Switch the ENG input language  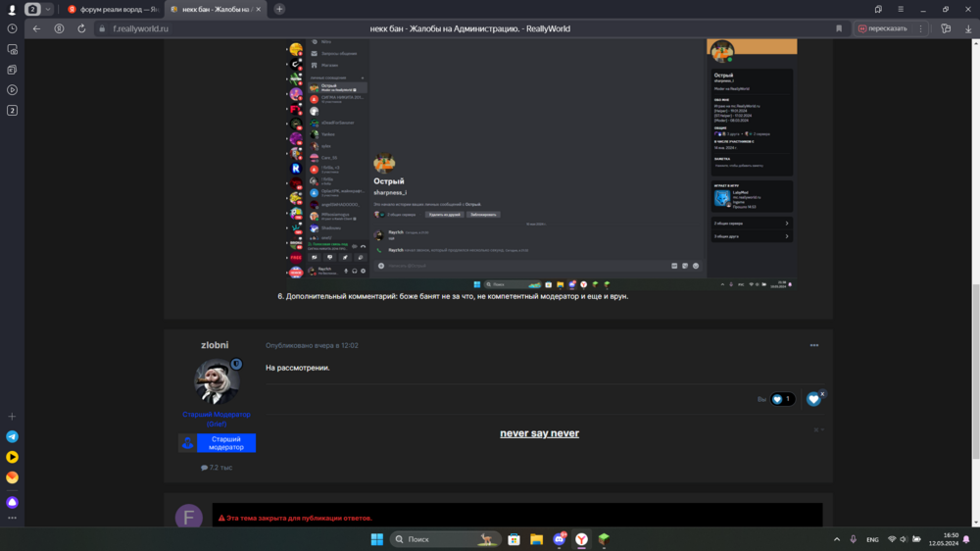click(872, 539)
